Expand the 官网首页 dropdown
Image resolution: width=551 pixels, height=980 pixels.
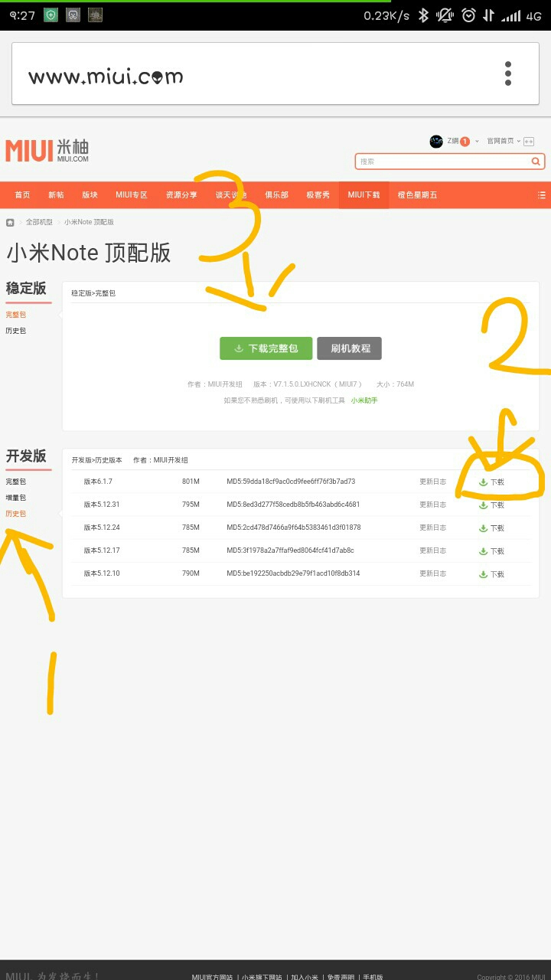point(504,141)
